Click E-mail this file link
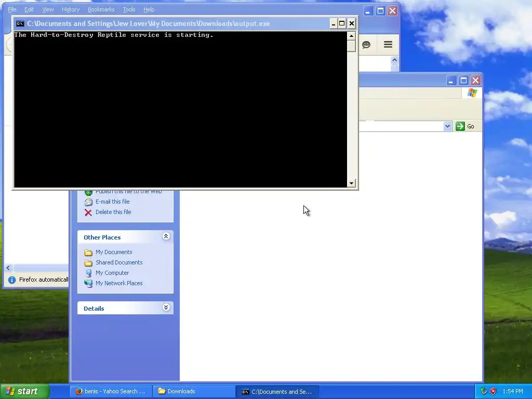532x399 pixels. click(112, 202)
